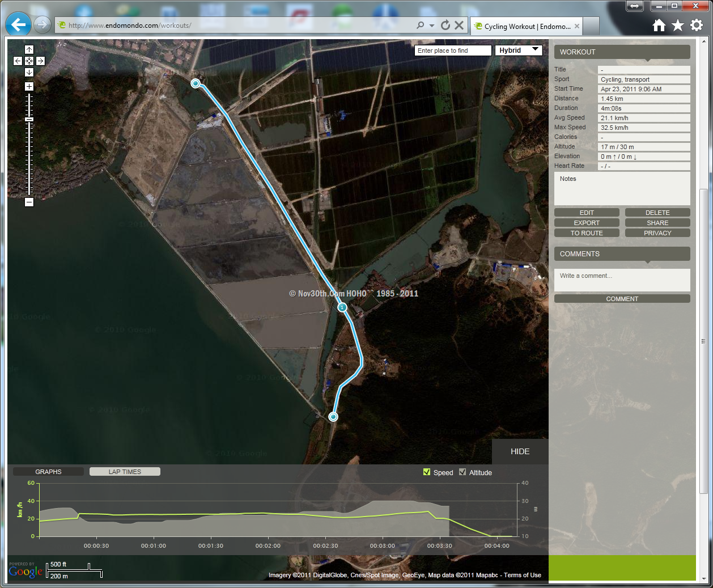Click the WORKOUT panel header

pos(622,52)
